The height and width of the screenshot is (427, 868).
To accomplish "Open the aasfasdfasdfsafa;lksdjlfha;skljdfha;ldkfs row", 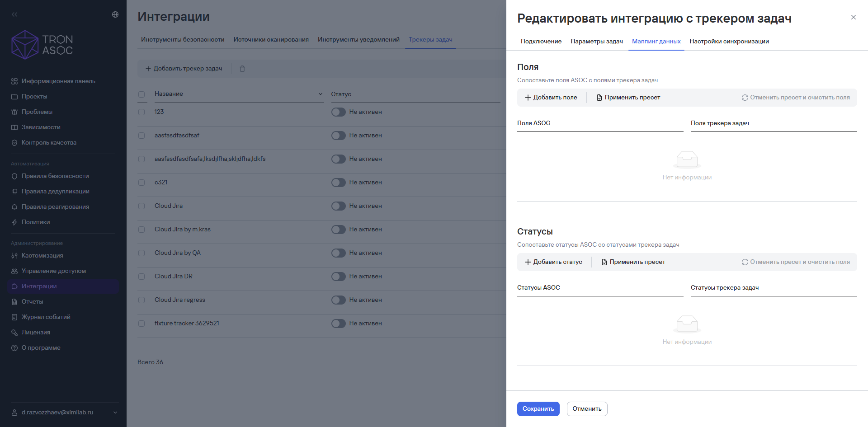I will pos(210,159).
